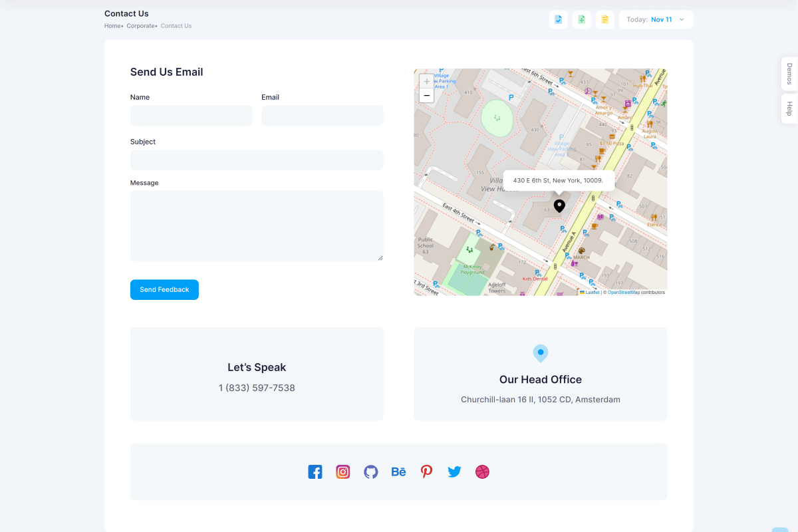Image resolution: width=798 pixels, height=532 pixels.
Task: Expand the Today: Nov 11 date dropdown
Action: [x=656, y=20]
